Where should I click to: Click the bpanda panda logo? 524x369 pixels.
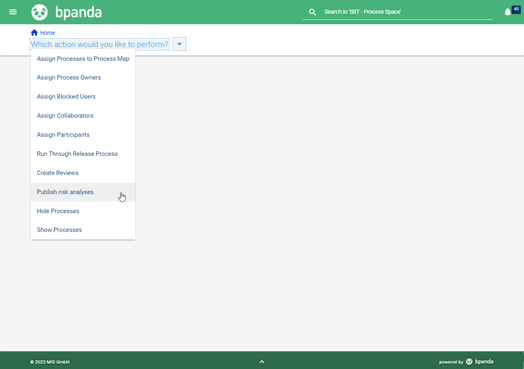pos(39,12)
